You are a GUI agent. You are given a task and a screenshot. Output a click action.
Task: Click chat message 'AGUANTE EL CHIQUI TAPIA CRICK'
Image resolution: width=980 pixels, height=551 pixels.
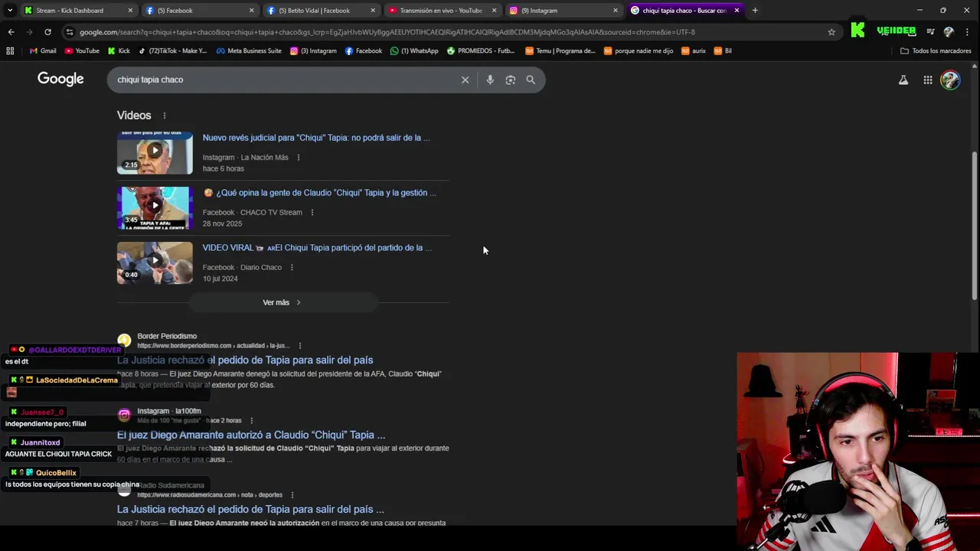[x=58, y=454]
